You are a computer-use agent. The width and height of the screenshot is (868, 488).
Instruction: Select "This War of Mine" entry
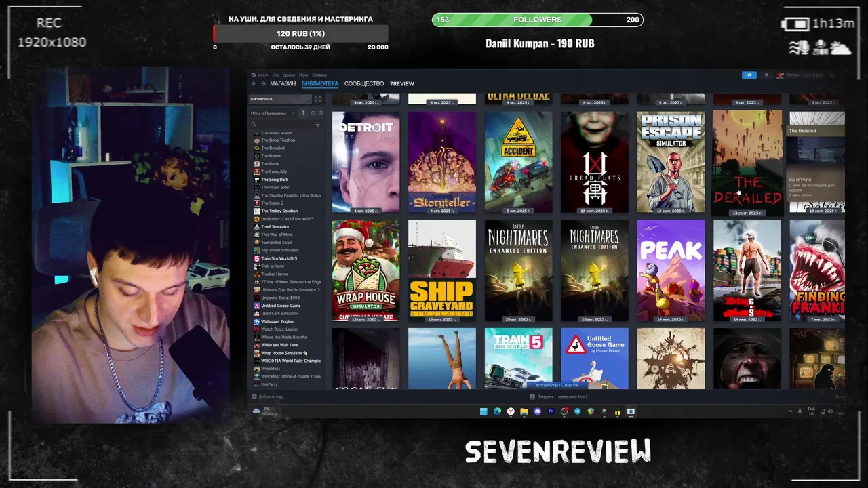click(277, 235)
